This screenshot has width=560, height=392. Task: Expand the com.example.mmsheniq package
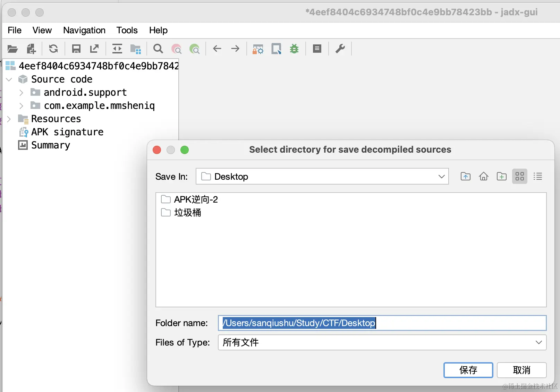(x=21, y=106)
